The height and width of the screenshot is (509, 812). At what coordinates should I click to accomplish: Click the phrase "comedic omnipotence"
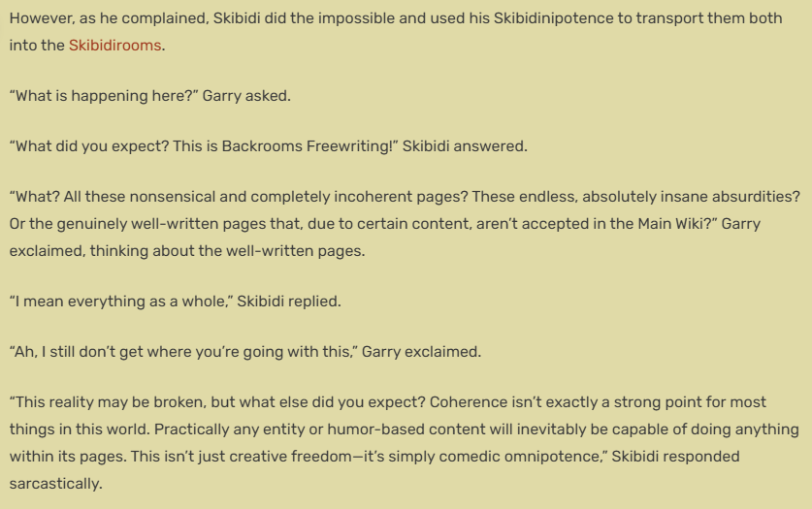(x=525, y=457)
